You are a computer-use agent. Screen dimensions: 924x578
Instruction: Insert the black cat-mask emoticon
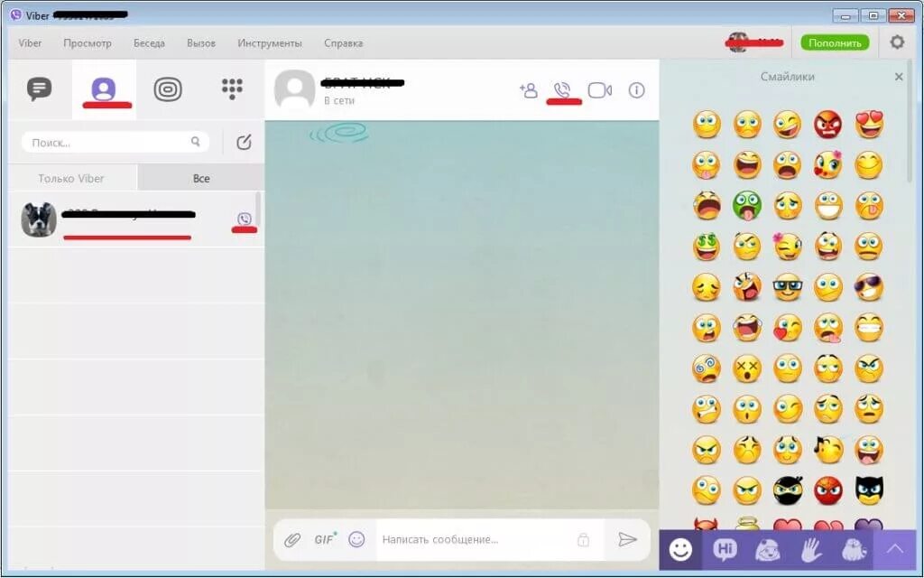[x=869, y=490]
